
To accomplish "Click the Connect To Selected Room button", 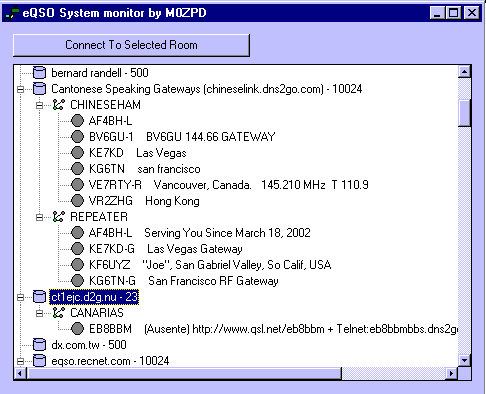I will pyautogui.click(x=131, y=45).
